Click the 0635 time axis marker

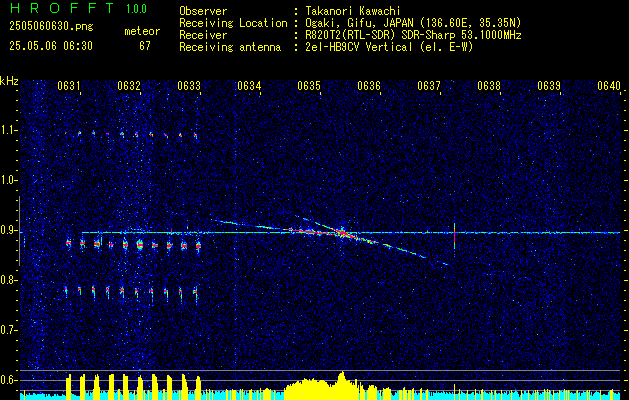pos(309,85)
